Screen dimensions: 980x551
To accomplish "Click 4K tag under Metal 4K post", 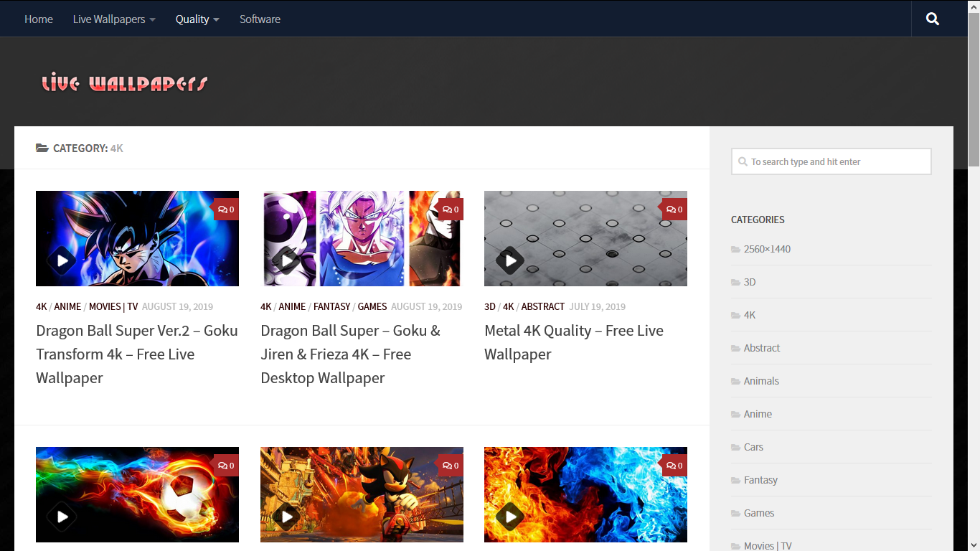I will [x=509, y=306].
